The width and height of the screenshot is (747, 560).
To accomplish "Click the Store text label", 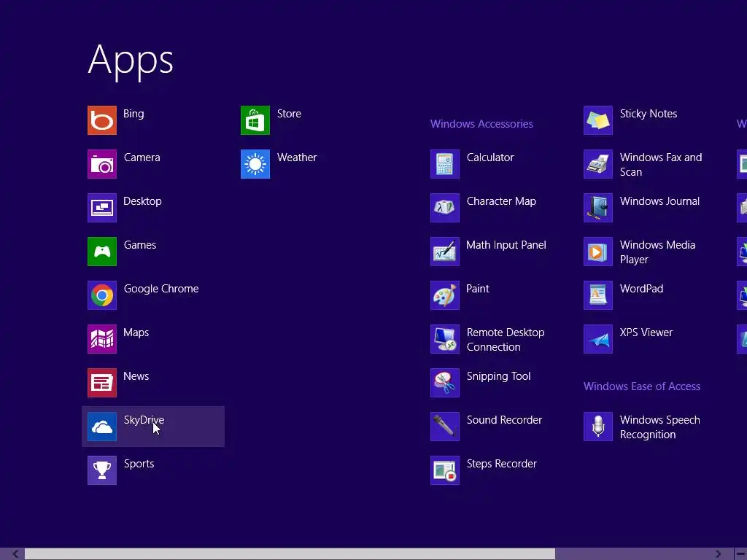I will tap(289, 114).
